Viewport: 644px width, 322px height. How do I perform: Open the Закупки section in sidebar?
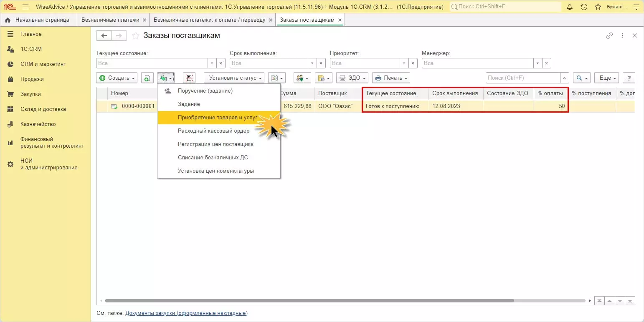point(30,94)
